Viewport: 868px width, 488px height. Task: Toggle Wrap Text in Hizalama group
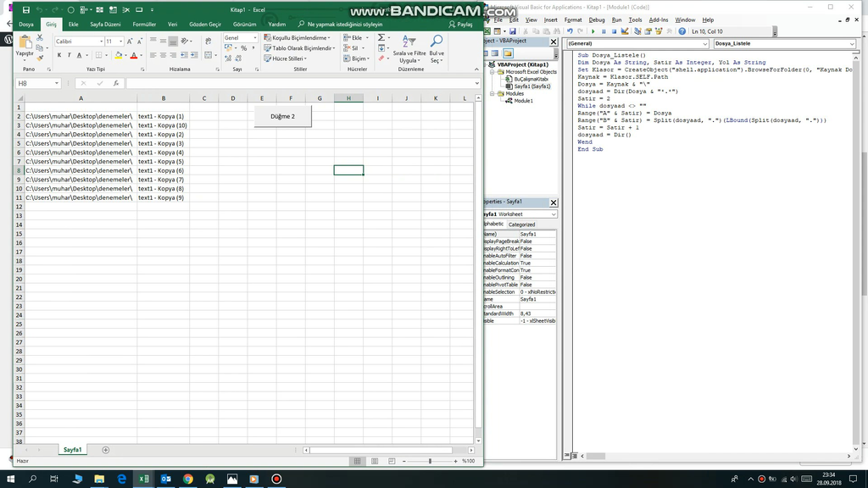[208, 42]
